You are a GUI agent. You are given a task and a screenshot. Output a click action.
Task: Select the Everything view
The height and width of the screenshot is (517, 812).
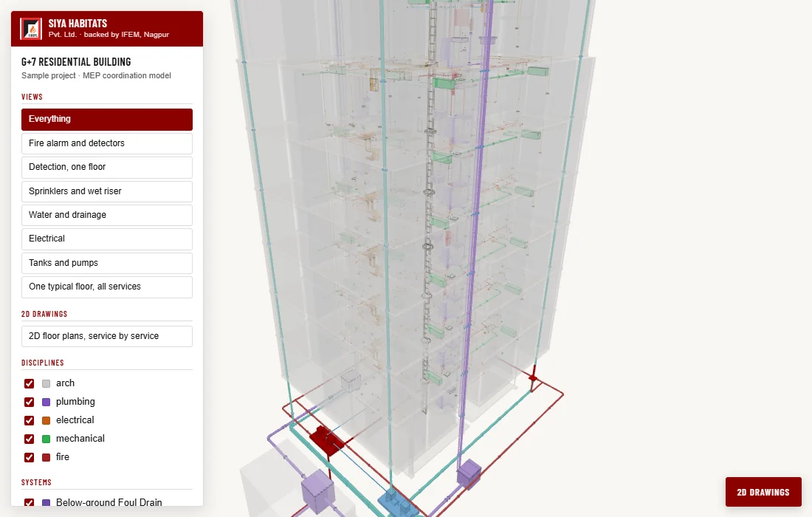click(107, 119)
